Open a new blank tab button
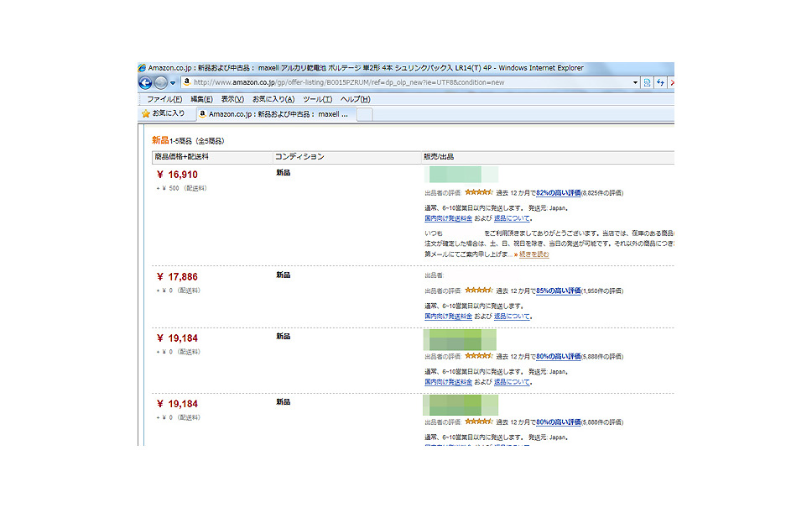 [365, 114]
